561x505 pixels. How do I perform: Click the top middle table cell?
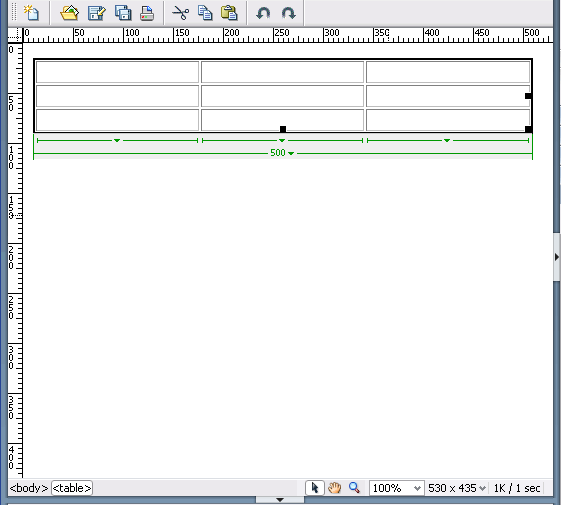pyautogui.click(x=282, y=72)
